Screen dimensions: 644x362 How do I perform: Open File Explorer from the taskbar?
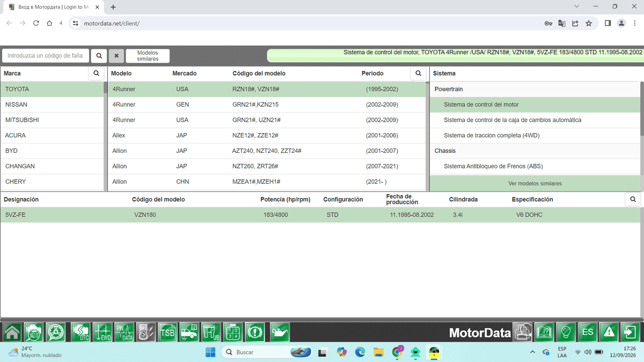coord(379,352)
